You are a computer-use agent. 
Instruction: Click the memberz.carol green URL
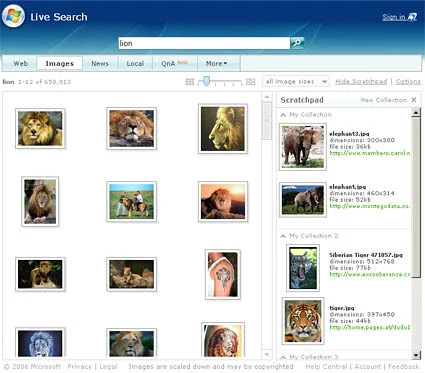[x=370, y=153]
